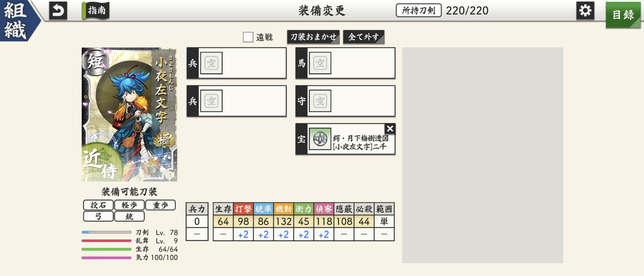Click the 装備可能刀装 label
The image size is (644, 276).
[x=129, y=192]
